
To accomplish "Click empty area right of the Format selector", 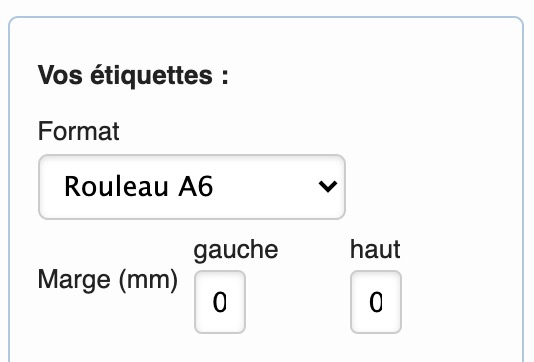I will click(x=433, y=187).
